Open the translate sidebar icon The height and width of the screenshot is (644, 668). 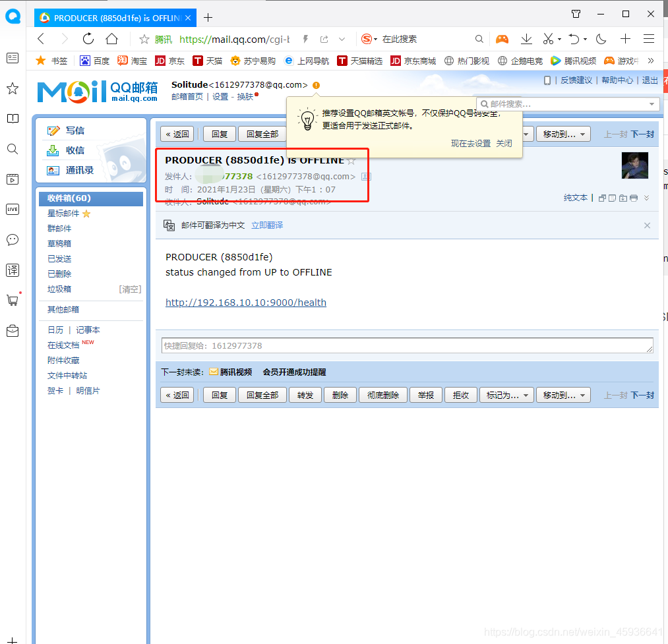point(13,270)
